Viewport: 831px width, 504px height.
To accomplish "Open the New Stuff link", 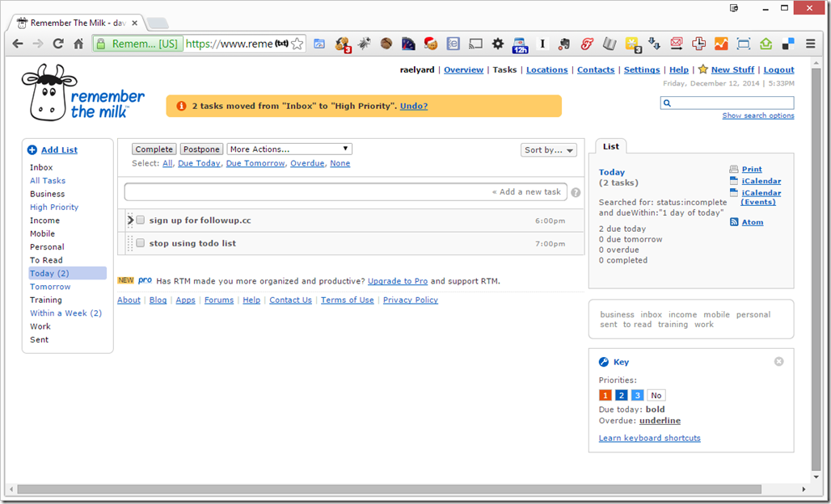I will (732, 70).
